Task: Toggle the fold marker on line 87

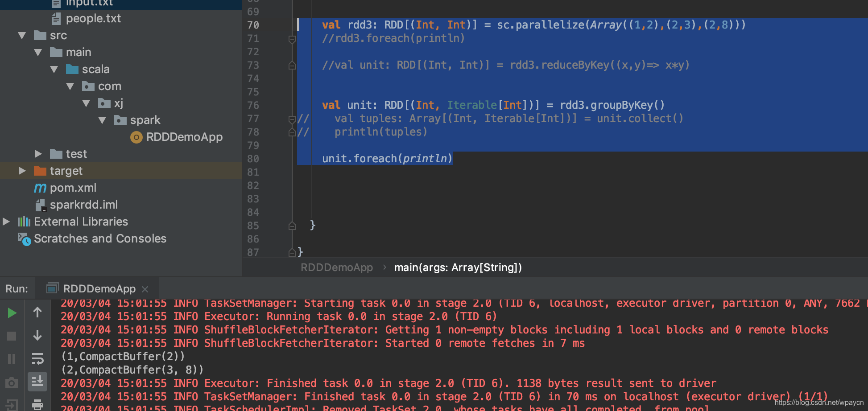Action: 292,253
